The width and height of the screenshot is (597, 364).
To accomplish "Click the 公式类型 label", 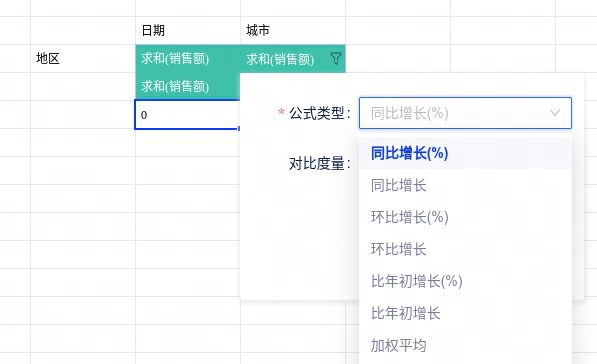I will [x=319, y=113].
